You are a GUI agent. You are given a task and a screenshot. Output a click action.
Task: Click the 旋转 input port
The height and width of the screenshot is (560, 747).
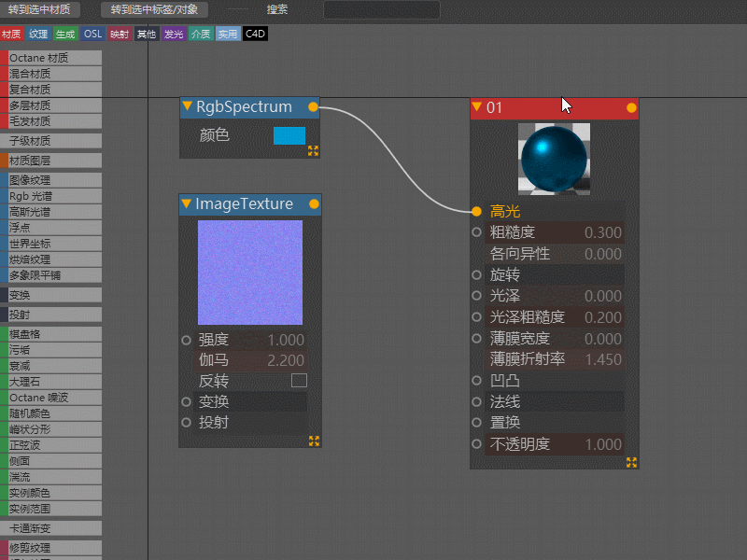[x=476, y=274]
